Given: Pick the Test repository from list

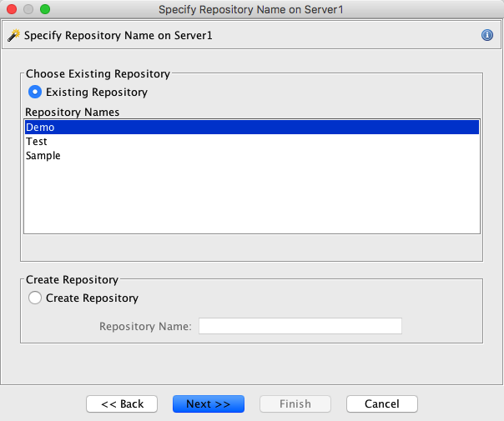Looking at the screenshot, I should (x=37, y=142).
